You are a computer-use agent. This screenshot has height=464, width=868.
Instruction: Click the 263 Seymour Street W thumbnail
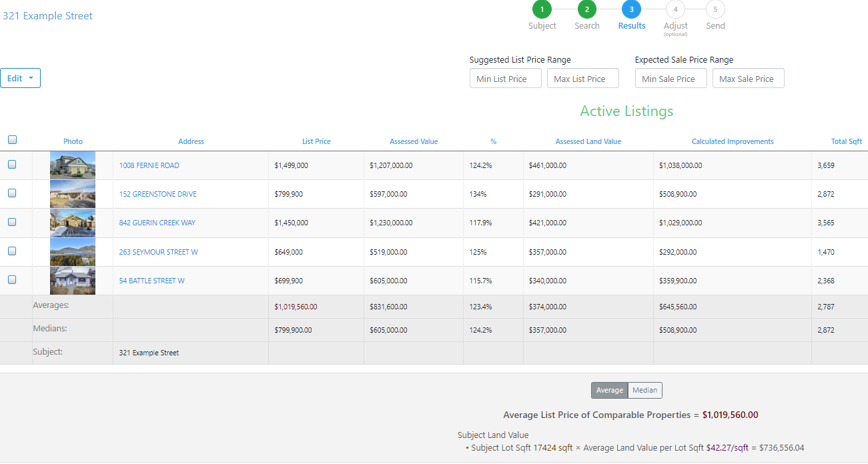tap(73, 252)
